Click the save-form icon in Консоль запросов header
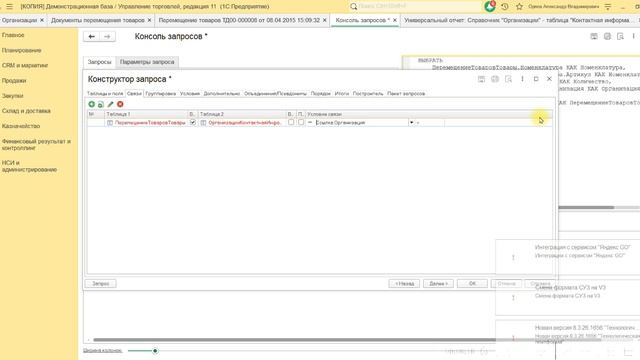Image resolution: width=640 pixels, height=360 pixels. pos(594,36)
